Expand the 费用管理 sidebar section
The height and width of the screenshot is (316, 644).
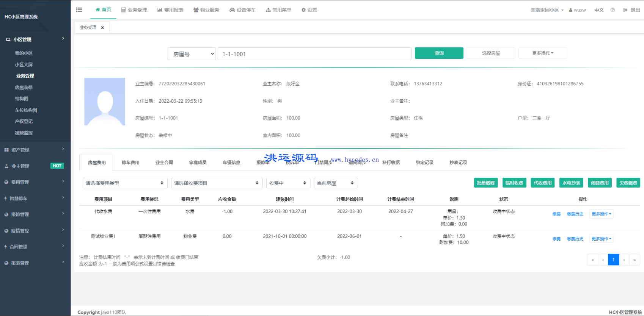point(35,182)
